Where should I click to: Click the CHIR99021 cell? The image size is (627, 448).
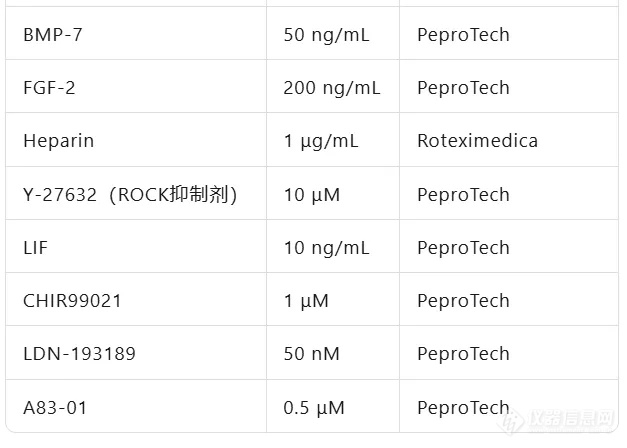(x=72, y=300)
